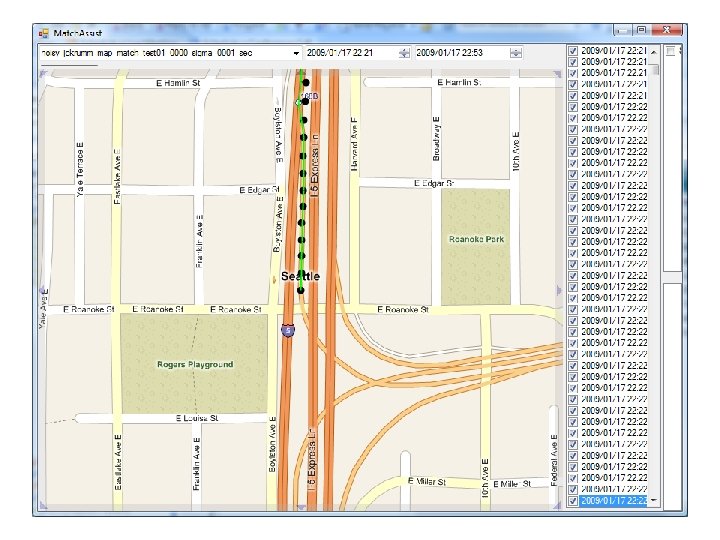The width and height of the screenshot is (720, 540).
Task: Uncheck the highlighted timestamp row's checkbox
Action: [x=573, y=501]
